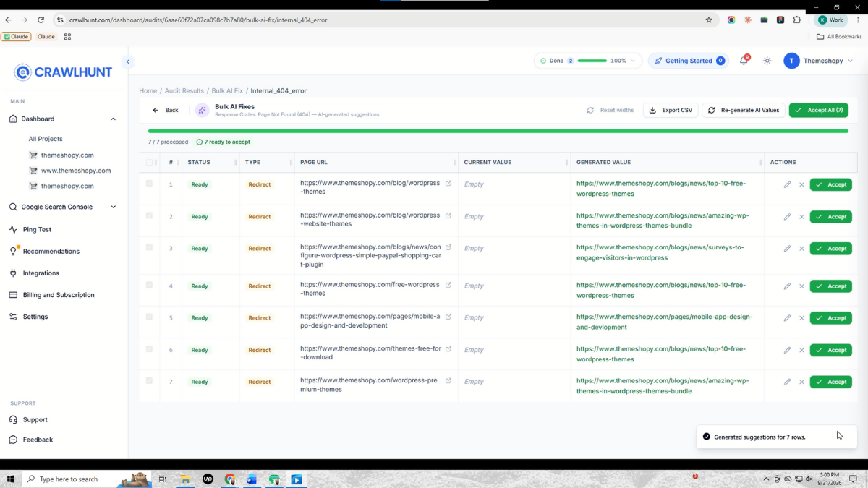Image resolution: width=868 pixels, height=488 pixels.
Task: Open external link icon for themes-free-for-download URL
Action: tap(448, 348)
